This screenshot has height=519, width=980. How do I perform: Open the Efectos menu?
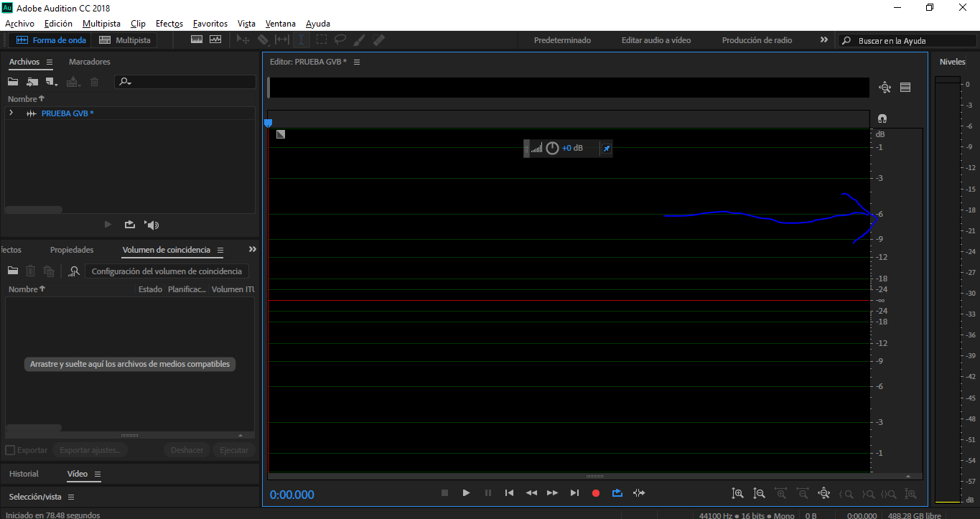[x=169, y=24]
